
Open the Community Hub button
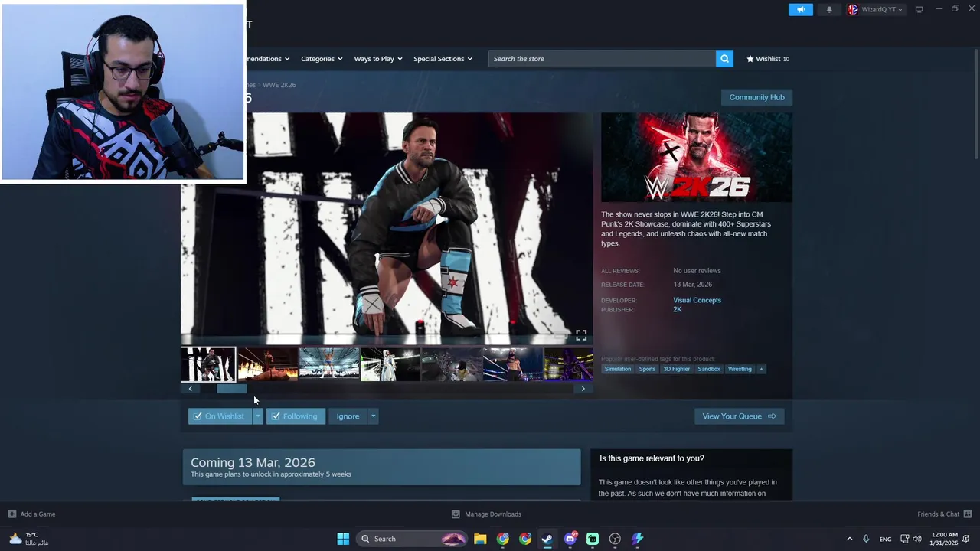pyautogui.click(x=756, y=97)
